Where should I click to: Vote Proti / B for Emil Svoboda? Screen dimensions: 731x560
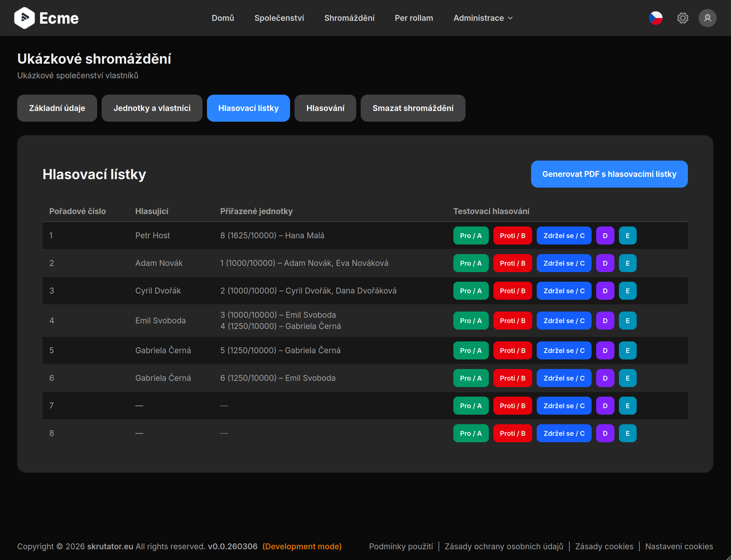pos(512,321)
